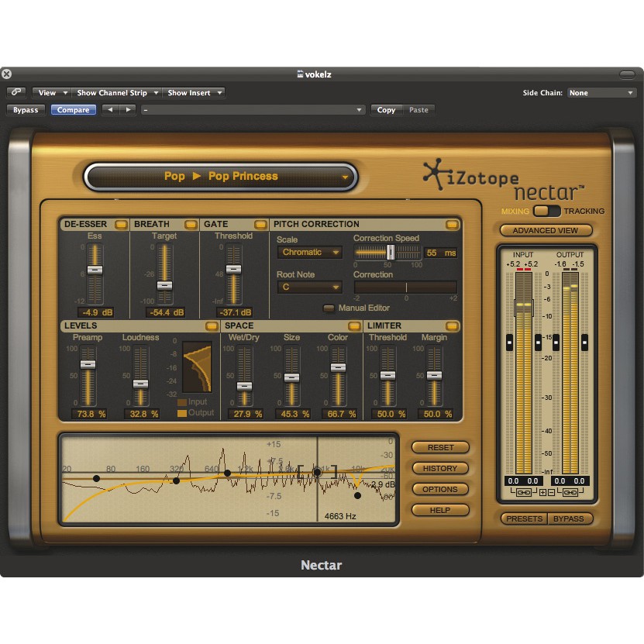Screen dimensions: 644x644
Task: Click the output channel link icon
Action: [570, 492]
